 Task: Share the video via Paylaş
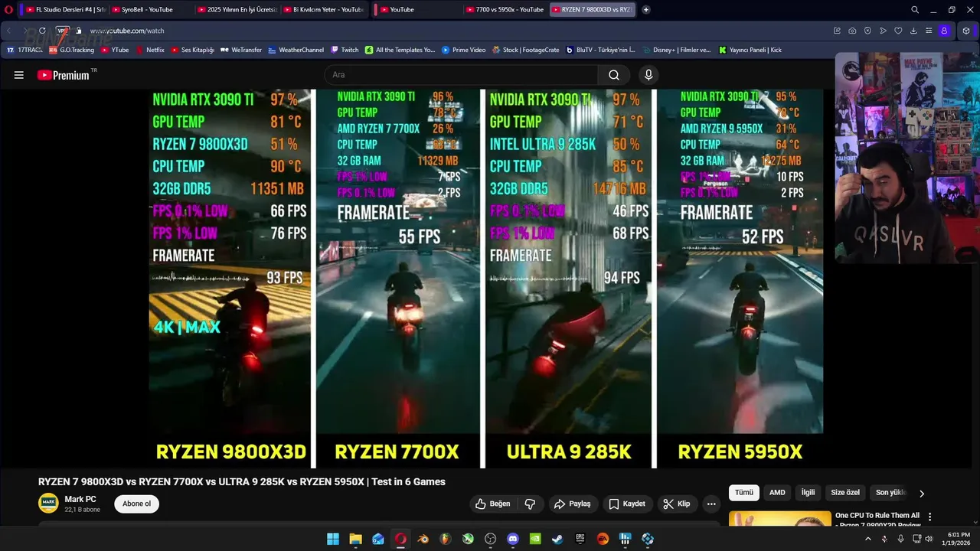(572, 504)
